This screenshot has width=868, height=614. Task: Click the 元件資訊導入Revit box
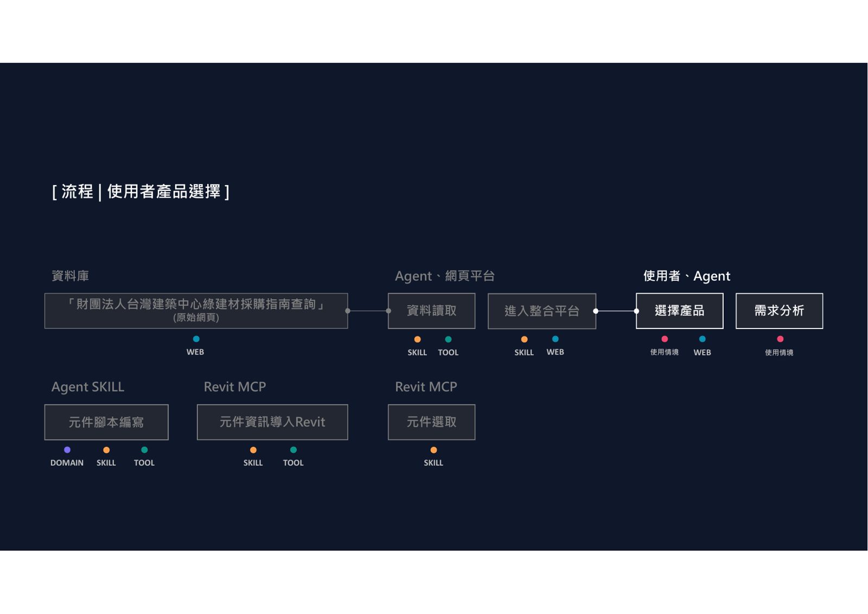(272, 422)
